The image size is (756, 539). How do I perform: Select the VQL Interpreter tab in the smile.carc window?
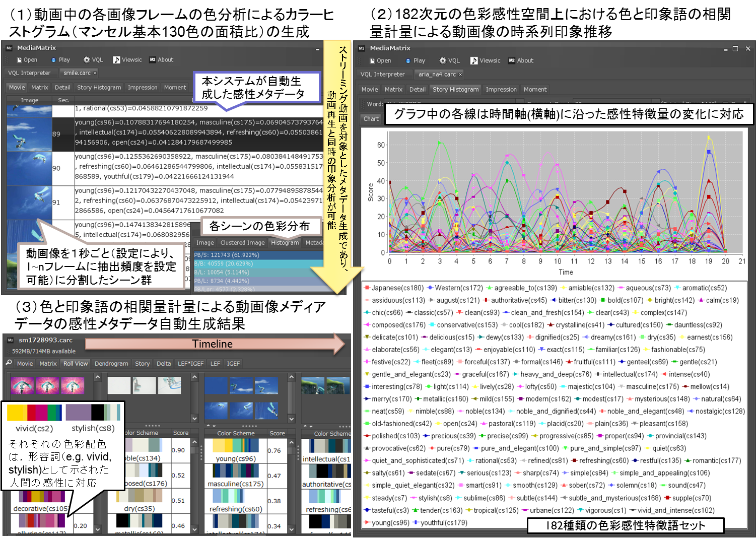[x=29, y=73]
